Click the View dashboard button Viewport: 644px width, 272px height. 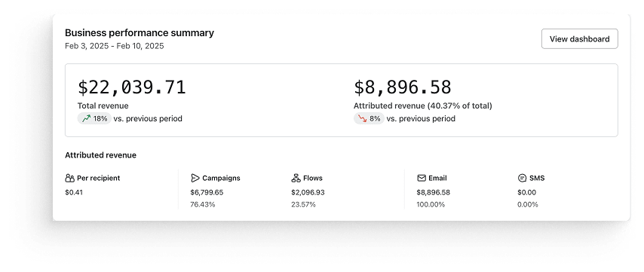pyautogui.click(x=579, y=39)
